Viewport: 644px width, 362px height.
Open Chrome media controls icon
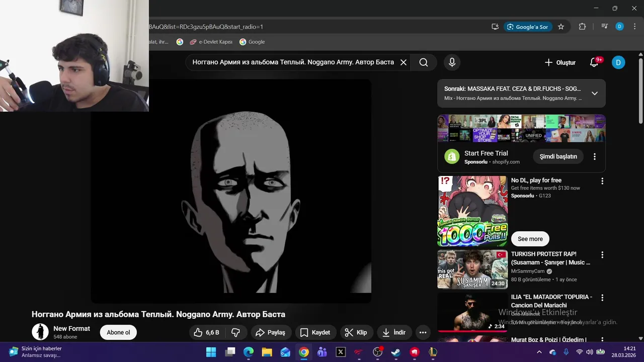point(605,27)
